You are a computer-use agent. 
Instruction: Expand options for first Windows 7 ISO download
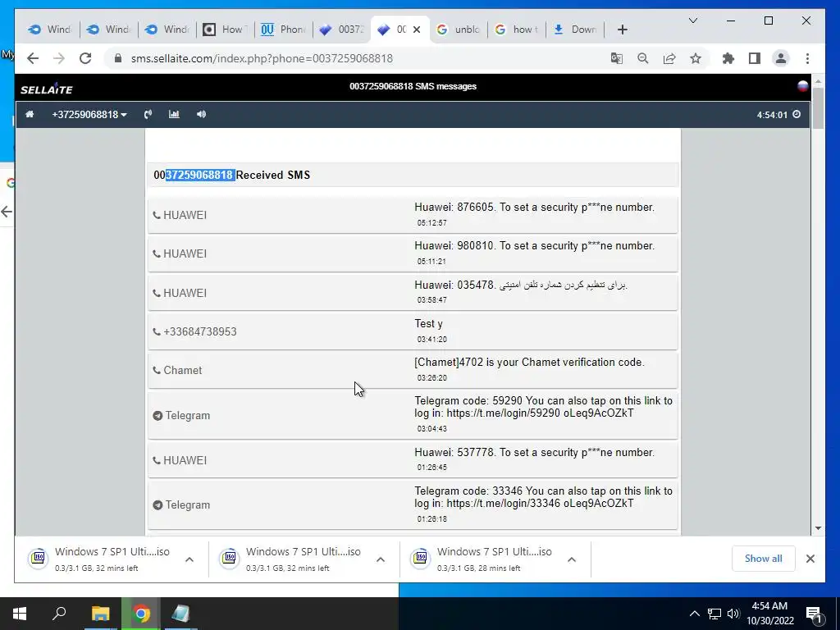click(x=189, y=559)
